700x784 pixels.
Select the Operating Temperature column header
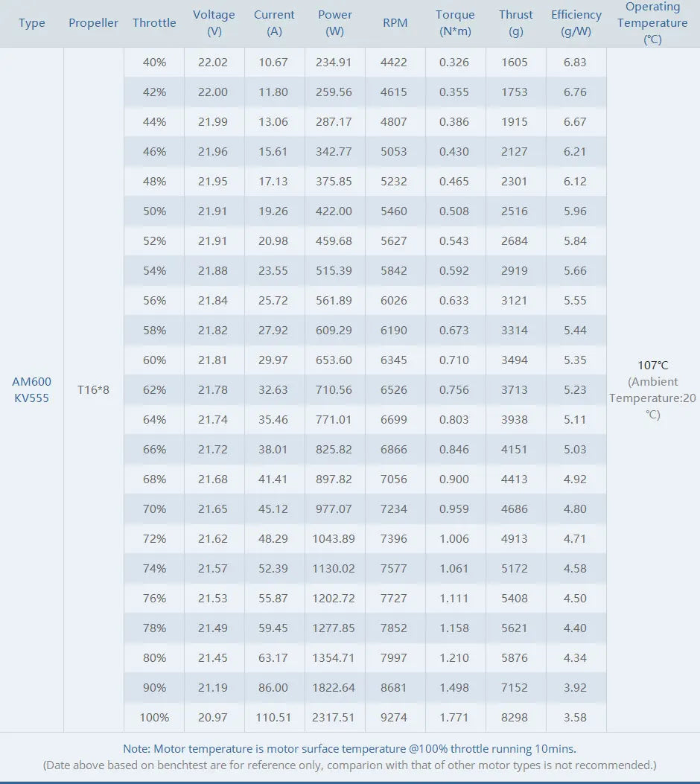[x=652, y=23]
